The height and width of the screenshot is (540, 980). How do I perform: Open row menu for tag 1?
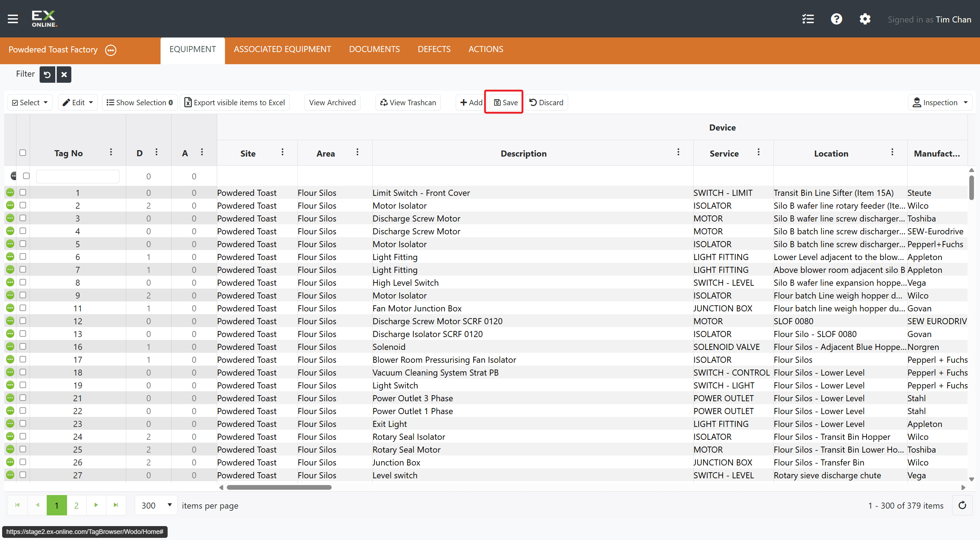[x=10, y=193]
